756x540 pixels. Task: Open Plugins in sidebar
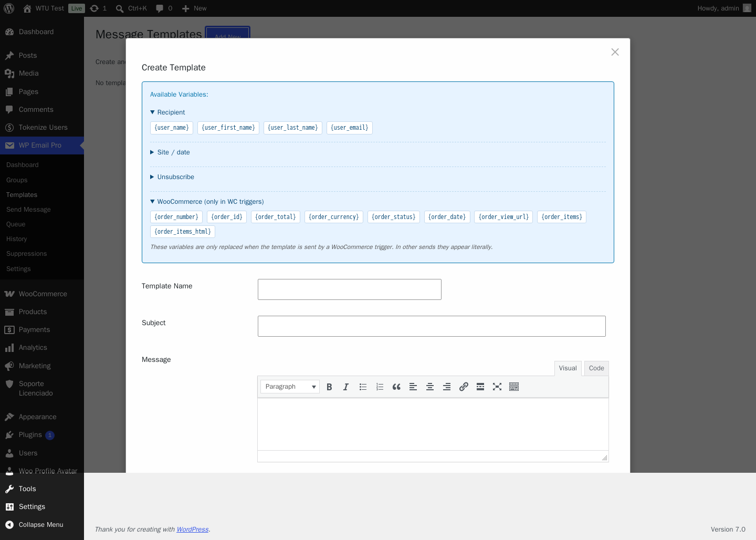coord(42,434)
